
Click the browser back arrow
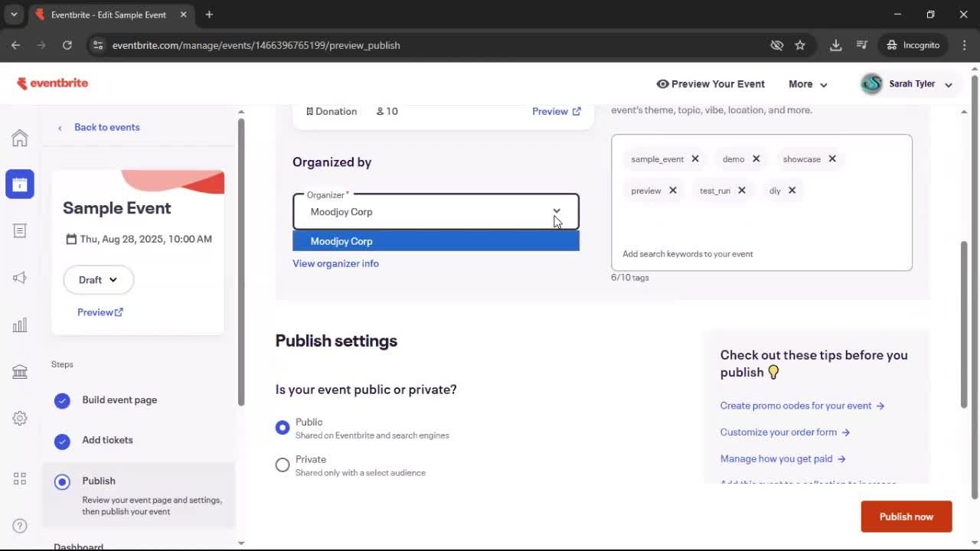click(x=15, y=45)
